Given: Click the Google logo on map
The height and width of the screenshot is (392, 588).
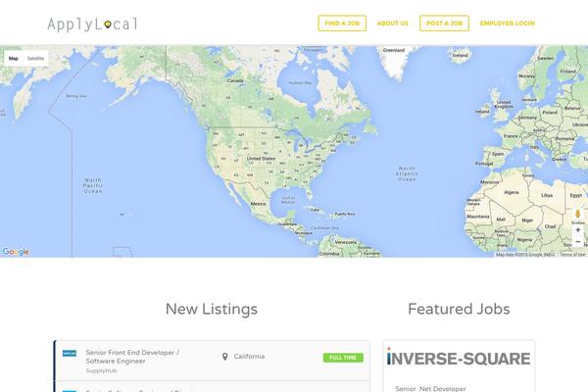Looking at the screenshot, I should click(x=16, y=252).
